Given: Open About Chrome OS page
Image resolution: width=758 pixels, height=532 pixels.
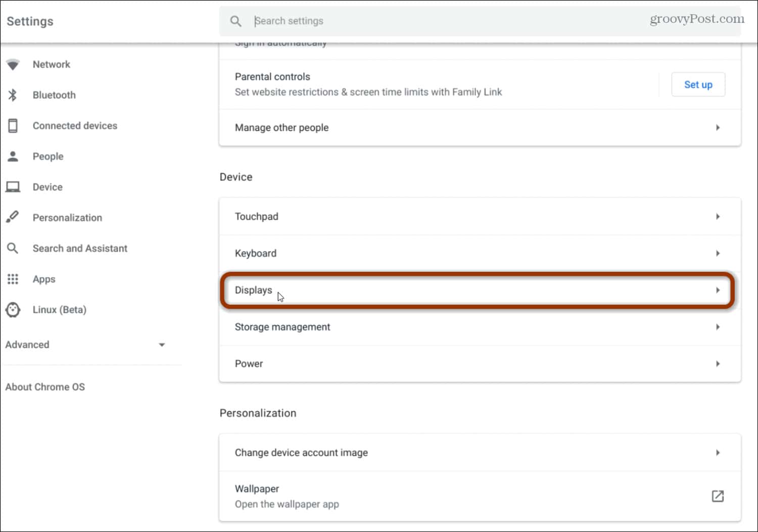Looking at the screenshot, I should tap(45, 387).
